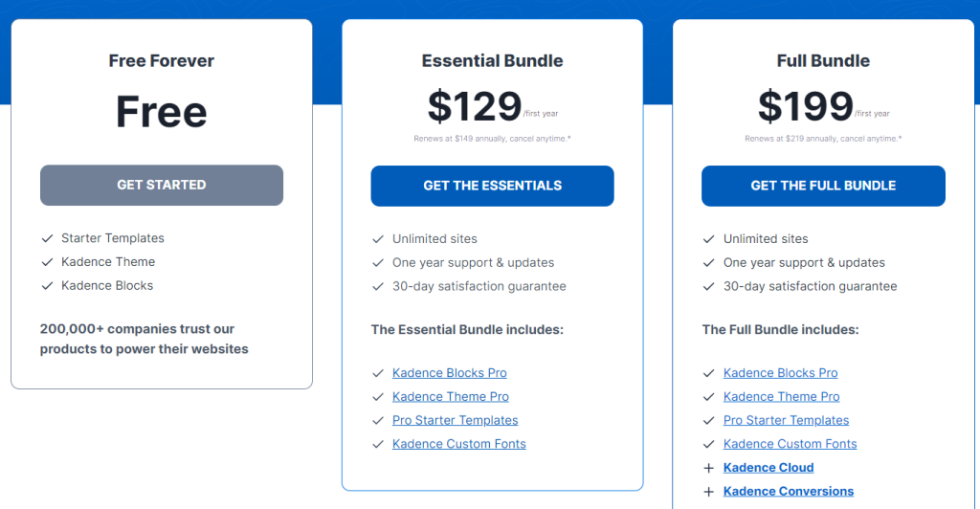
Task: Follow the Kadence Cloud link
Action: pyautogui.click(x=768, y=468)
